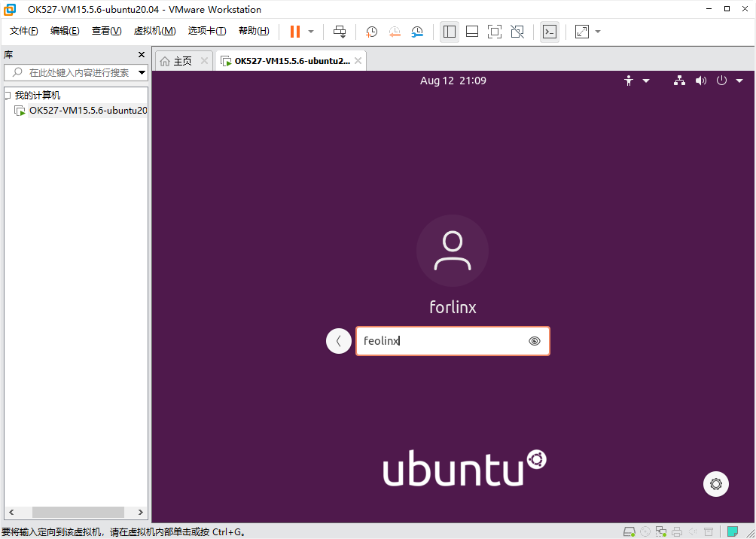Show password using the eye icon

coord(535,341)
